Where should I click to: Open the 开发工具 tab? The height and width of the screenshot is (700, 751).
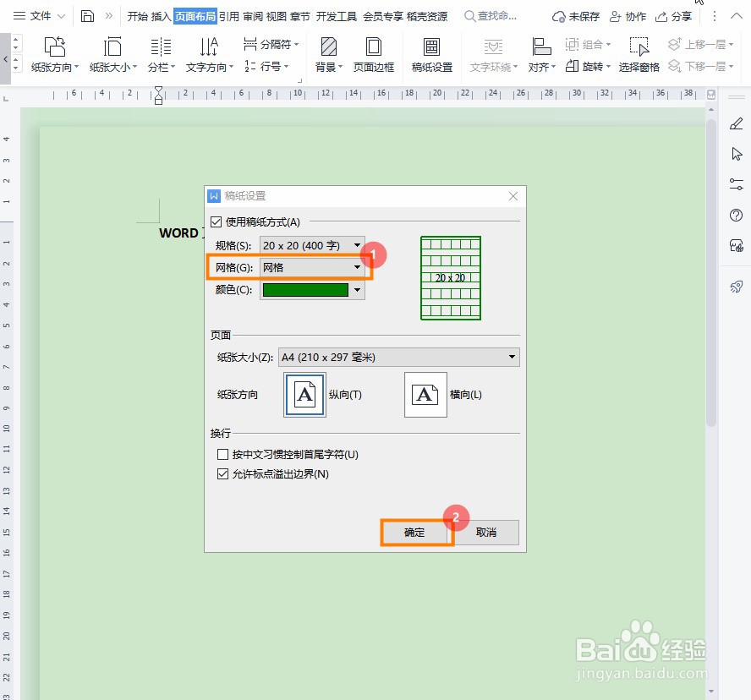click(x=337, y=16)
